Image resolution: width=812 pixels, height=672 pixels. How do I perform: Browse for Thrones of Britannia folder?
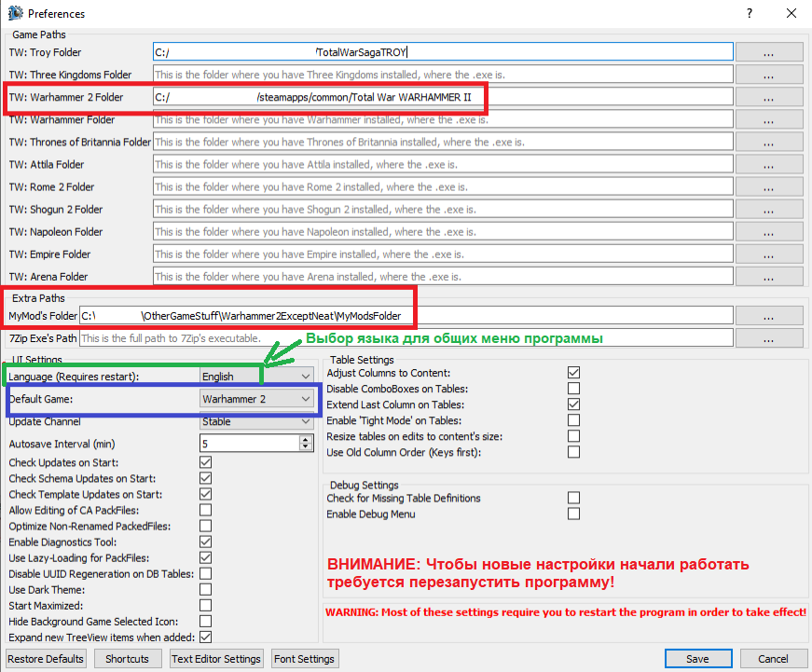coord(769,142)
